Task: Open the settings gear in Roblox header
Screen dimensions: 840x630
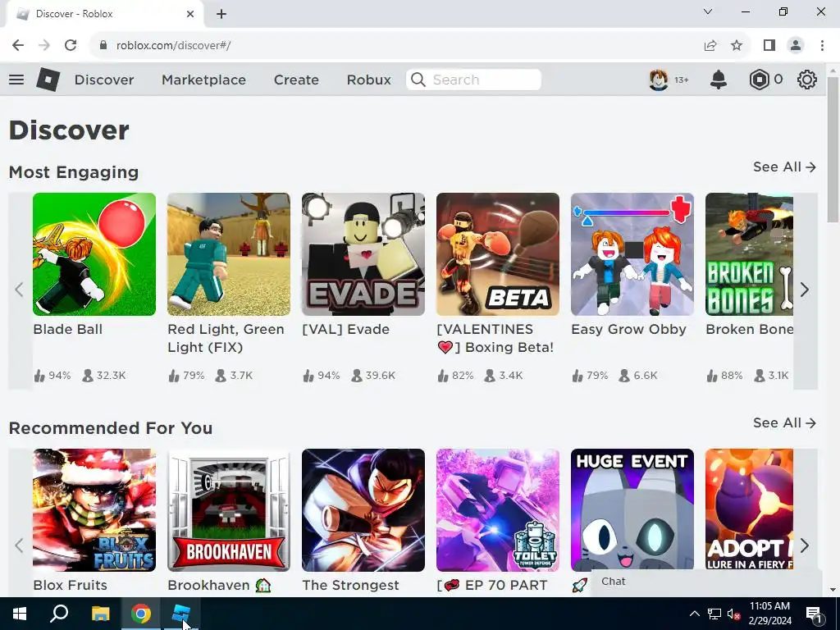Action: click(x=807, y=80)
